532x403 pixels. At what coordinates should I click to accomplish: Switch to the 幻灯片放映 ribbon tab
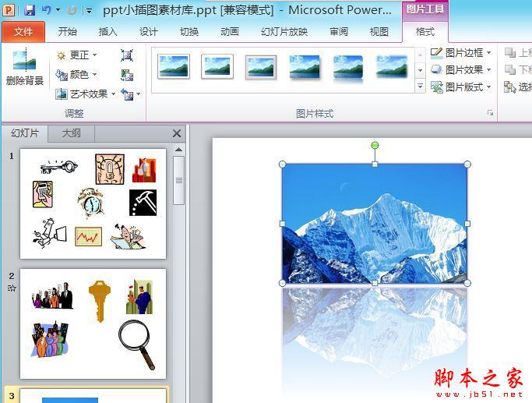tap(284, 32)
